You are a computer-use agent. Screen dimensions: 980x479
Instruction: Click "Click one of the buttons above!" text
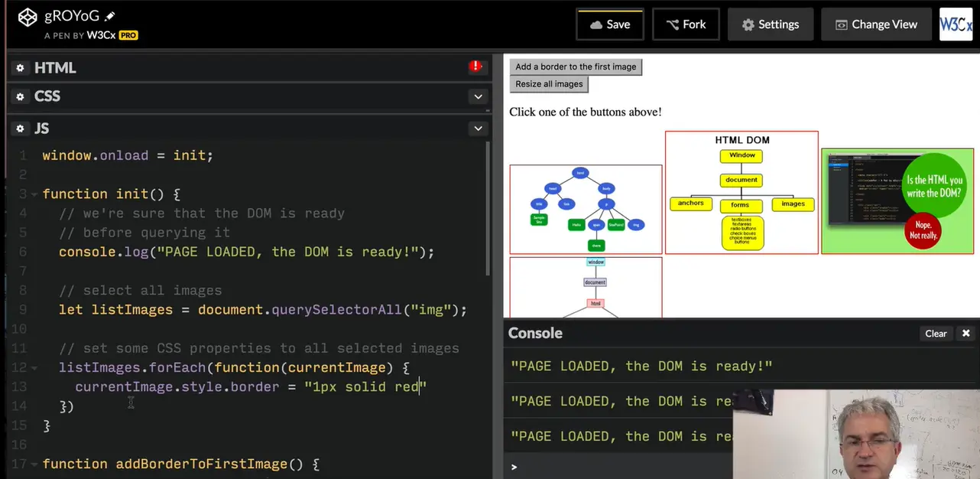click(x=586, y=112)
